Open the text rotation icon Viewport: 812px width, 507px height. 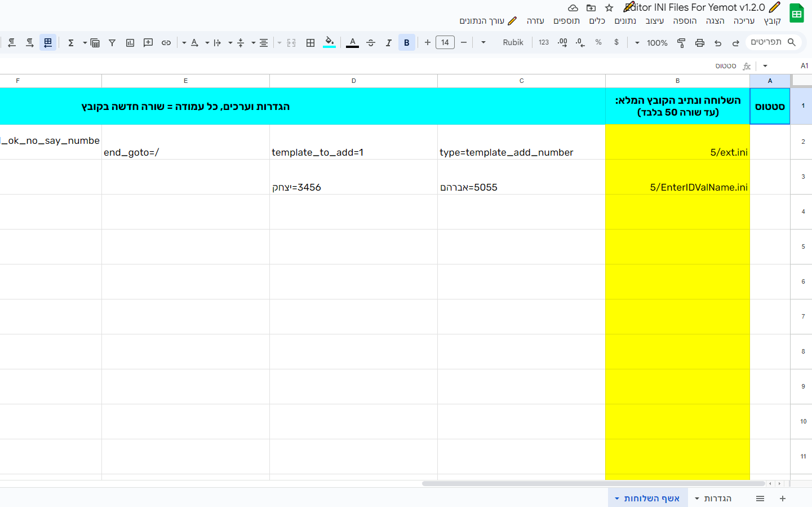pos(194,43)
